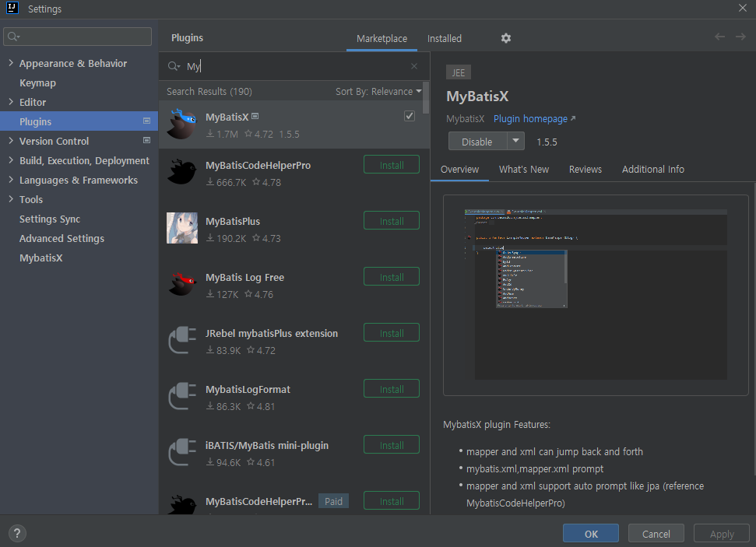The image size is (756, 547).
Task: Install the MybatisLogFormat plugin
Action: pyautogui.click(x=392, y=389)
